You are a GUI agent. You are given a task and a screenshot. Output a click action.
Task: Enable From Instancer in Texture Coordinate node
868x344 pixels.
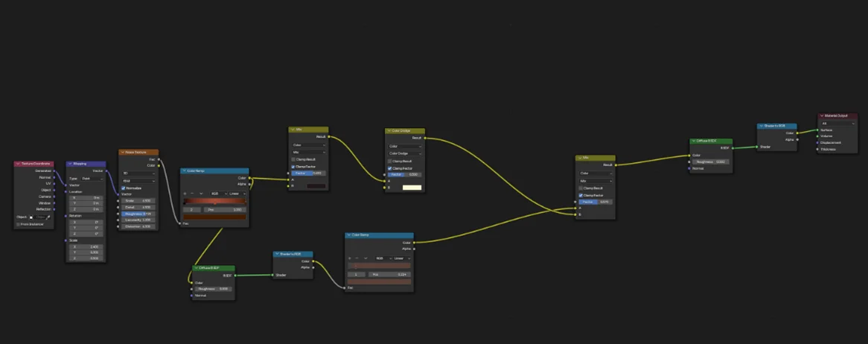18,223
